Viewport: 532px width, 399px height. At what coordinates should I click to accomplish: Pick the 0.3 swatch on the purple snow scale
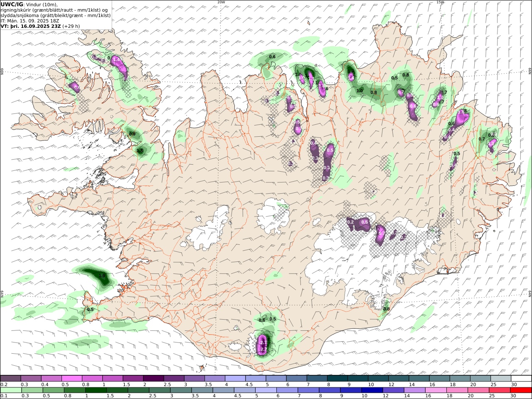pyautogui.click(x=31, y=378)
